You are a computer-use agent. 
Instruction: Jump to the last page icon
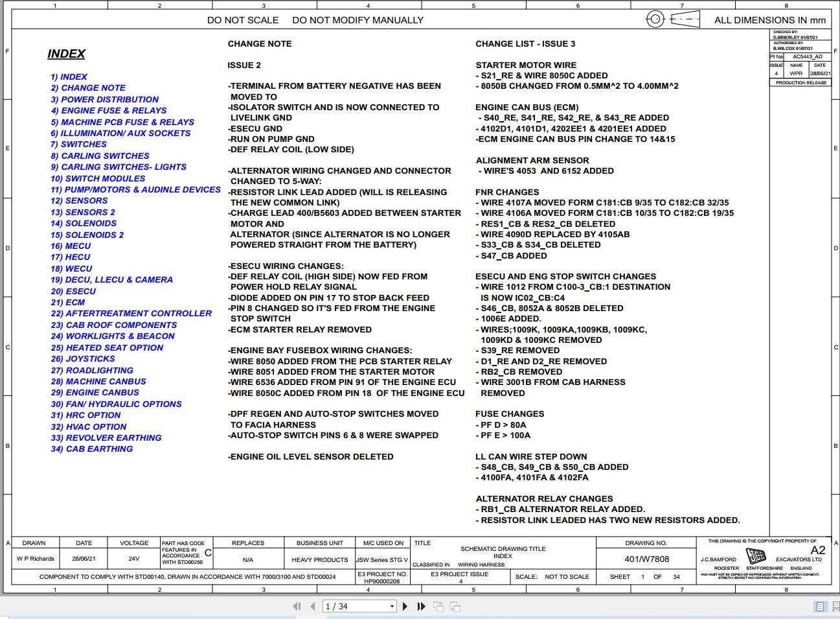pos(421,607)
